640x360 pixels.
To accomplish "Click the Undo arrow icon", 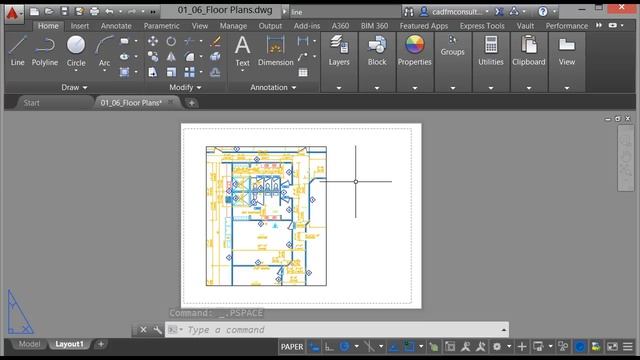I will [109, 11].
